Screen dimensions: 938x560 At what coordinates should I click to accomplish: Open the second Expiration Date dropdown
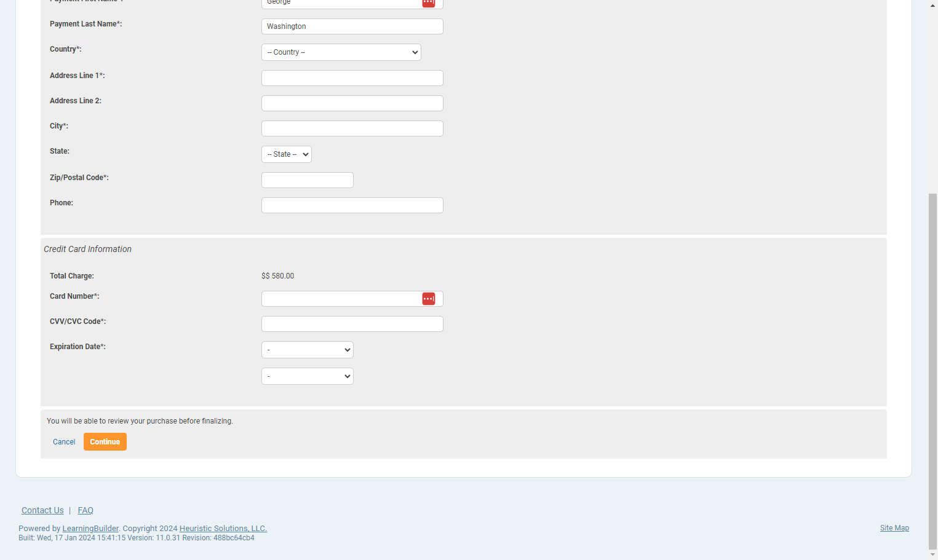(308, 376)
